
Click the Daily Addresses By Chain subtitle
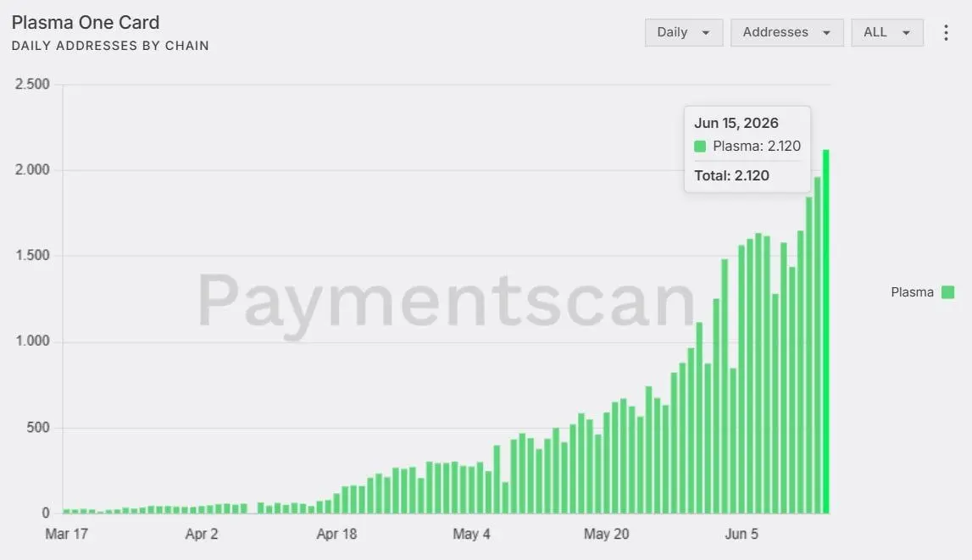pos(110,46)
